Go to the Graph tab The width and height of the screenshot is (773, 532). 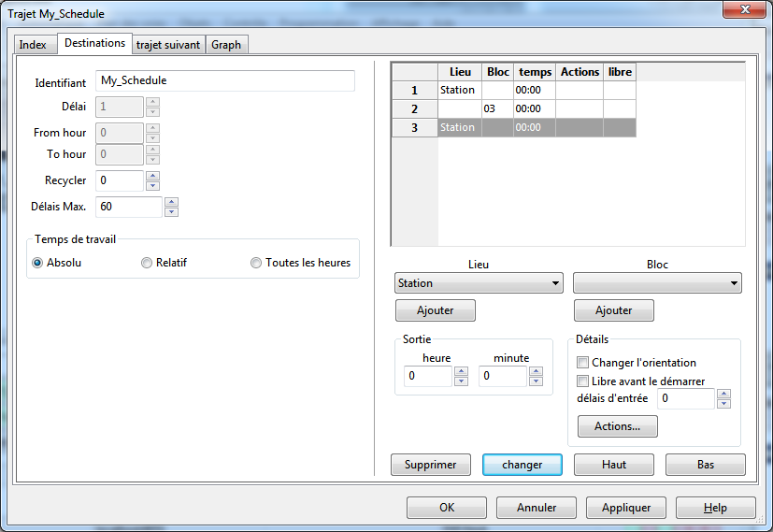[226, 45]
